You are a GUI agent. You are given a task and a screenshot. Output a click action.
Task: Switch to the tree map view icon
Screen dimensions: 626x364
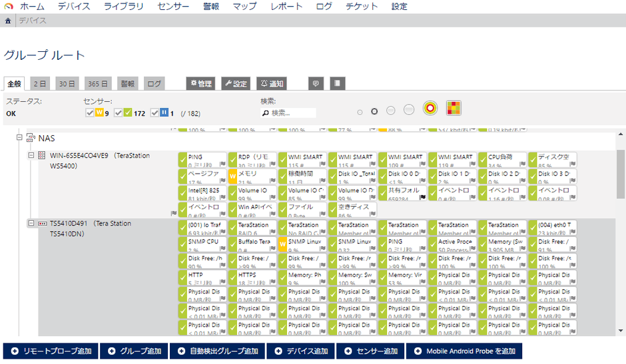(453, 108)
